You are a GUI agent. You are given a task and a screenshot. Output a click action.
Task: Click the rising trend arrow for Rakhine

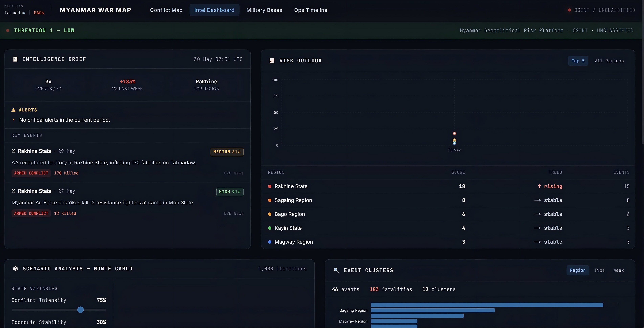(x=539, y=186)
